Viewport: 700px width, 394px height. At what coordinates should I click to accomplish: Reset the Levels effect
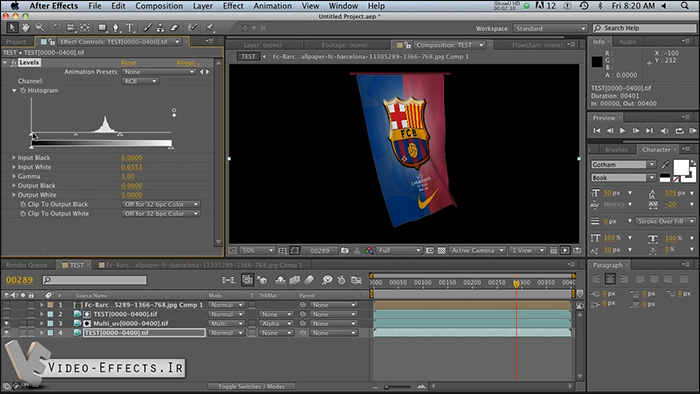pyautogui.click(x=129, y=62)
